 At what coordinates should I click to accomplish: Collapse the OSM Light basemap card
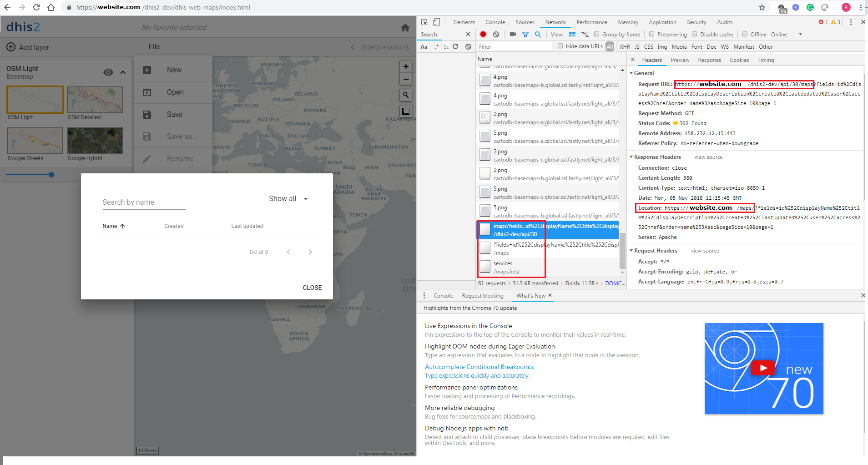(123, 72)
